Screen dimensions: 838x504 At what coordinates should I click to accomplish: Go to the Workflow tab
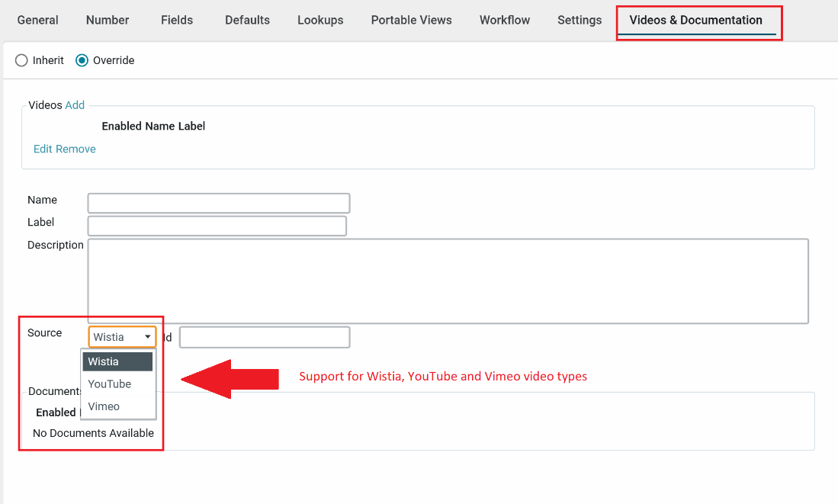click(505, 20)
